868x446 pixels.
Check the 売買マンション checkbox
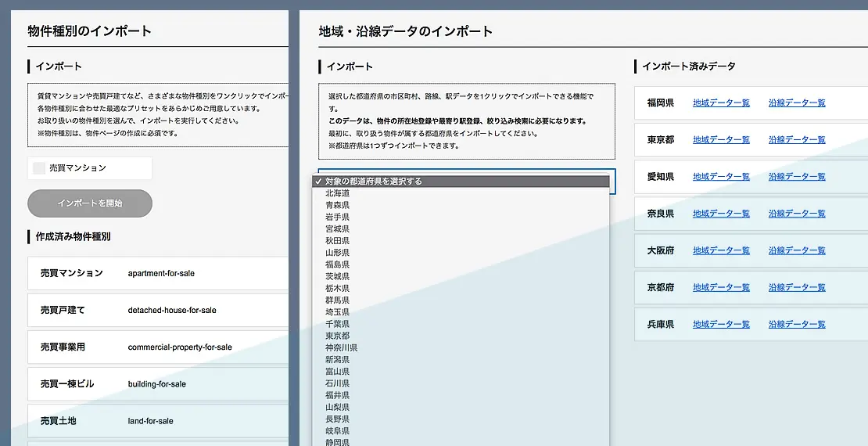39,168
